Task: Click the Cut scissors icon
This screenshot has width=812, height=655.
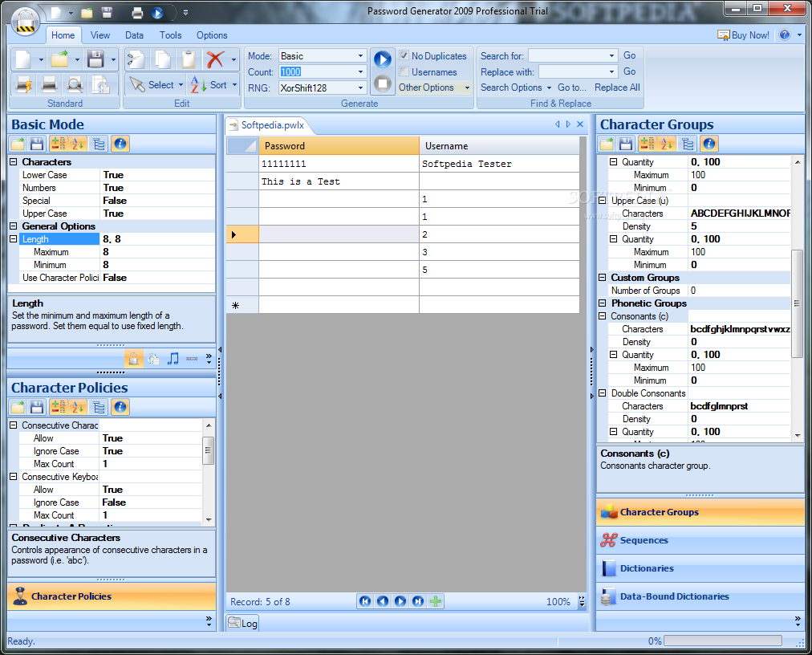Action: click(136, 59)
